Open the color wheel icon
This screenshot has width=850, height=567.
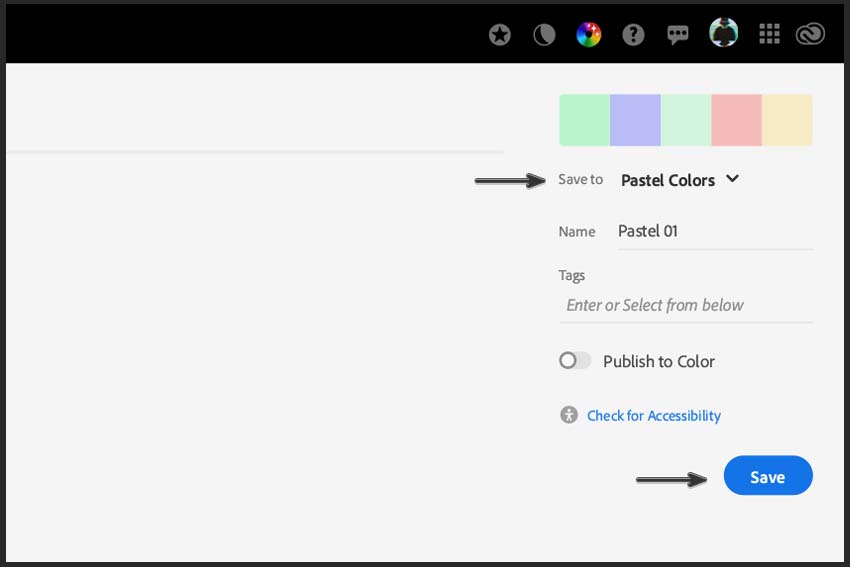point(588,35)
